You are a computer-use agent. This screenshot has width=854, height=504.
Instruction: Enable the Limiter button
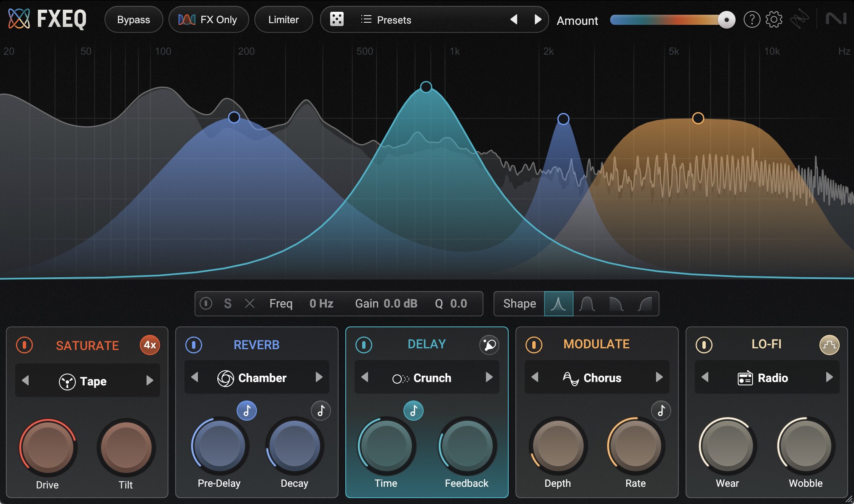click(283, 20)
